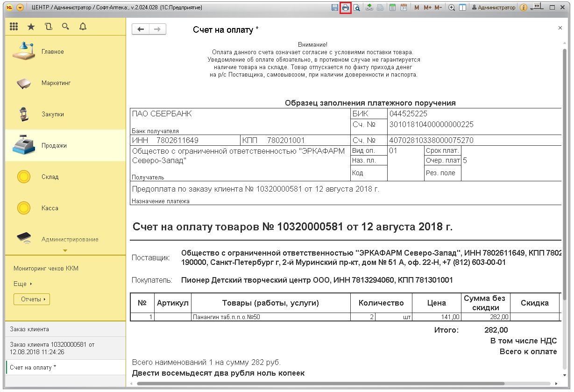
Task: Click the Save diskette icon
Action: [334, 7]
